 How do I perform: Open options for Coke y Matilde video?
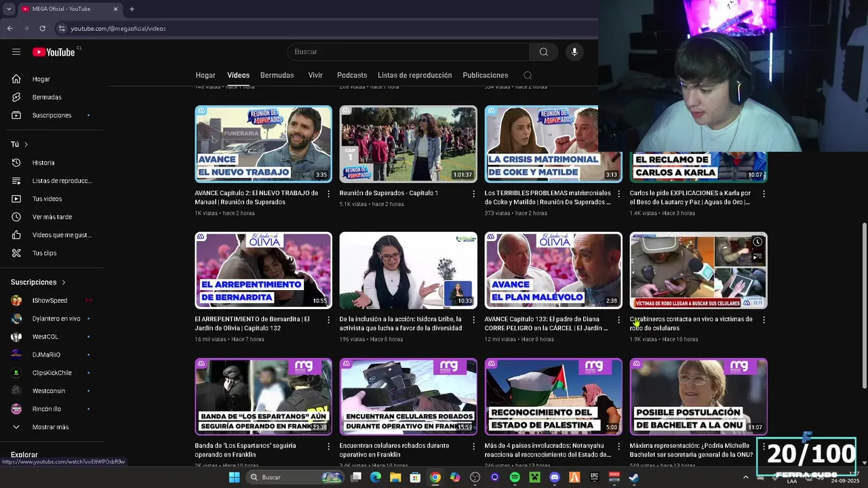pyautogui.click(x=618, y=194)
